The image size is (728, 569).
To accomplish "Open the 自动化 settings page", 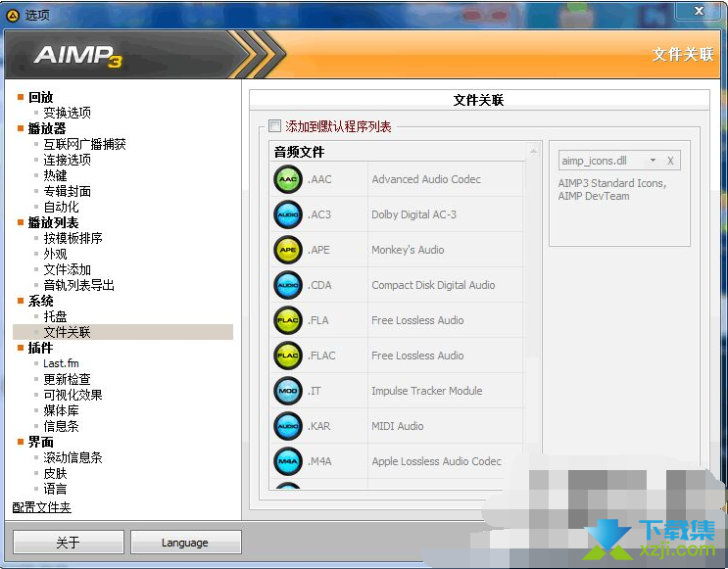I will (62, 207).
